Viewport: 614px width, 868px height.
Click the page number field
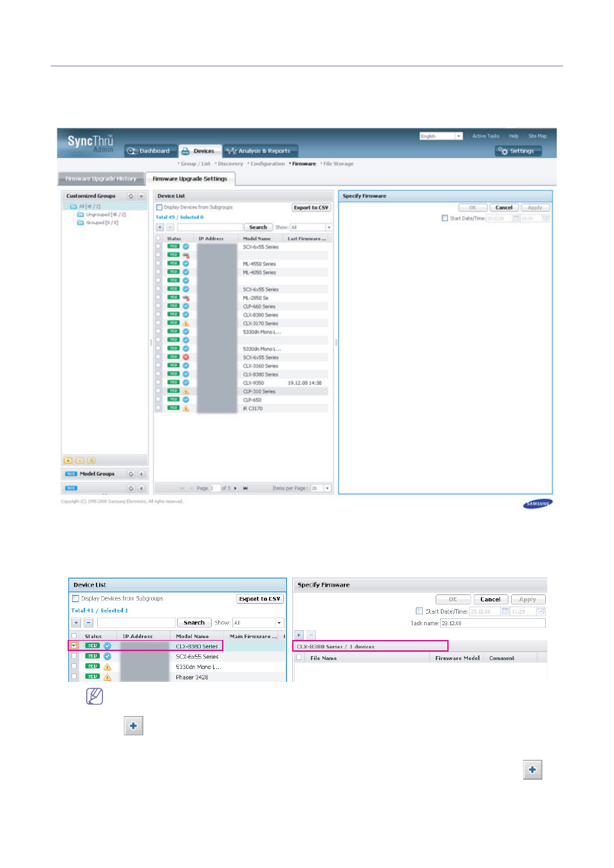coord(215,488)
